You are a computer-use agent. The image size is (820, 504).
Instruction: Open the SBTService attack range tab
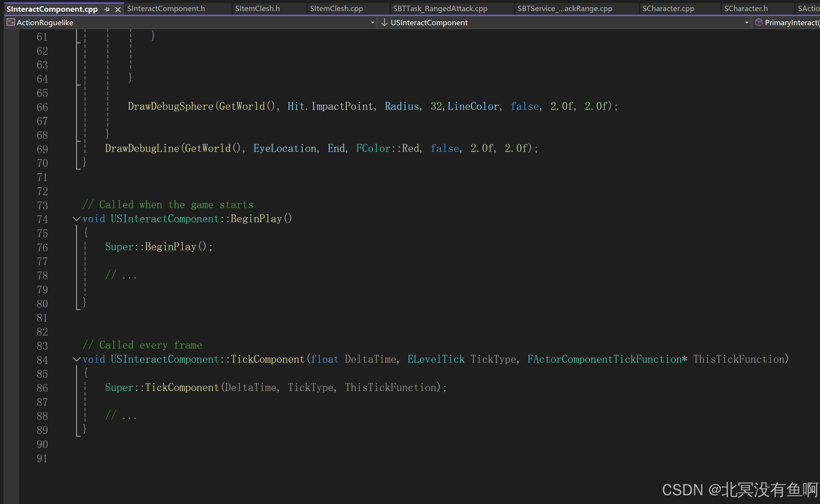565,9
